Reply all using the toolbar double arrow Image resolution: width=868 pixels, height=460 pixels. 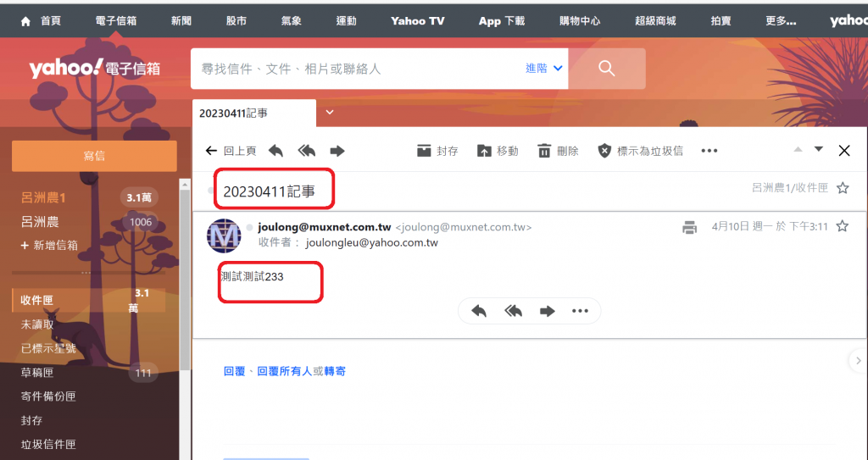[307, 151]
